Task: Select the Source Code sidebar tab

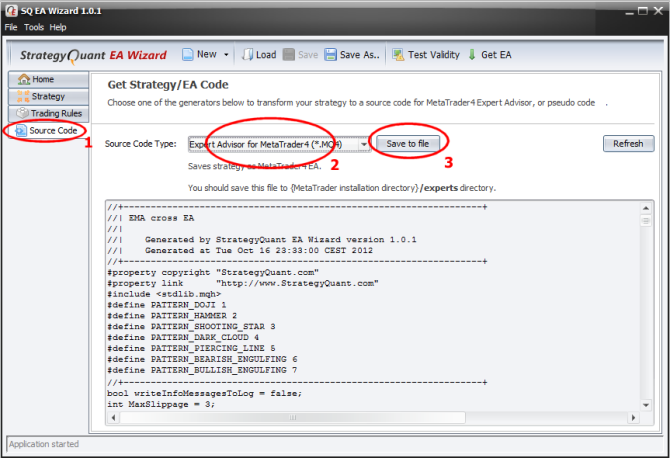Action: coord(47,131)
